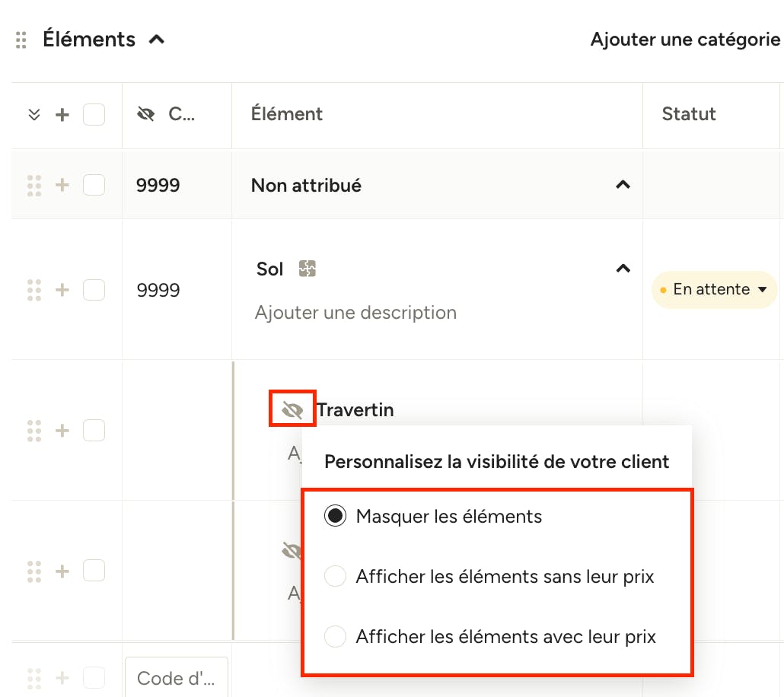The image size is (784, 697).
Task: Toggle the visibility eye icon beside Travertin
Action: (292, 410)
